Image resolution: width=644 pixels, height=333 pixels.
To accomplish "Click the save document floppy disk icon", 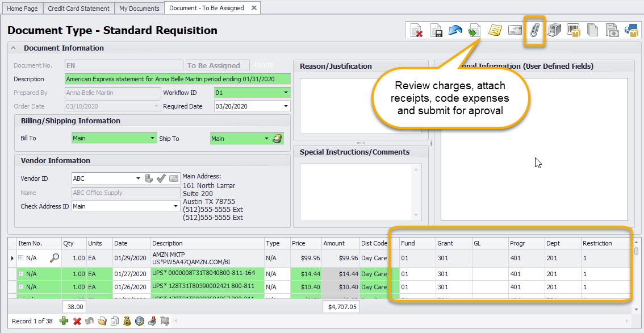I will pyautogui.click(x=436, y=31).
